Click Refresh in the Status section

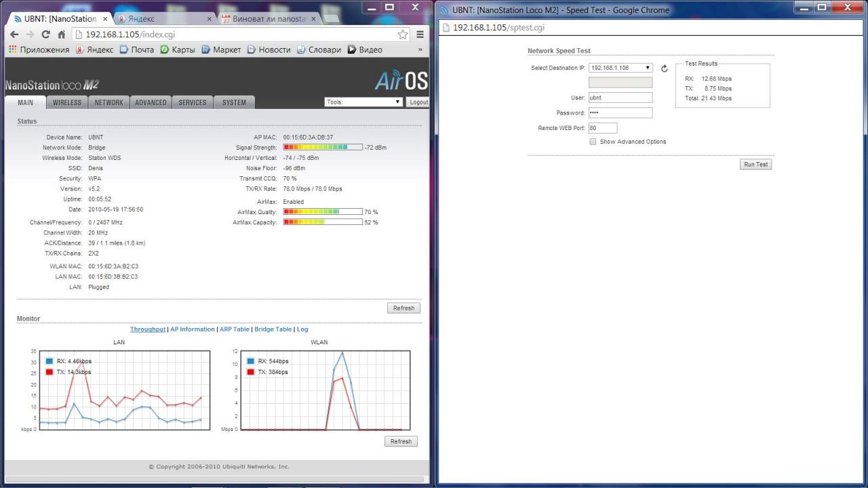coord(403,308)
